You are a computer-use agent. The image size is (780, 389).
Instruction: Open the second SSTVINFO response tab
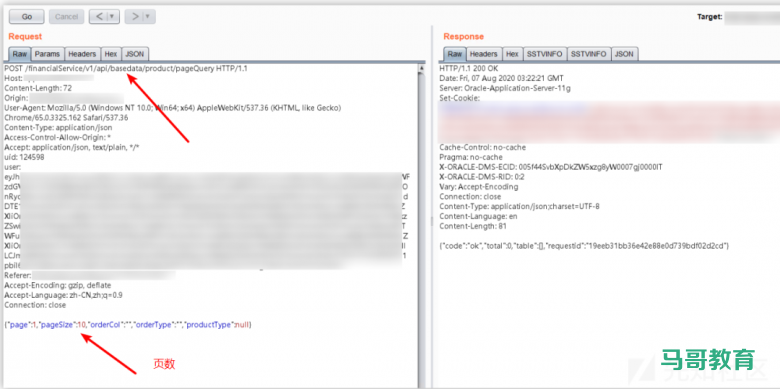588,54
